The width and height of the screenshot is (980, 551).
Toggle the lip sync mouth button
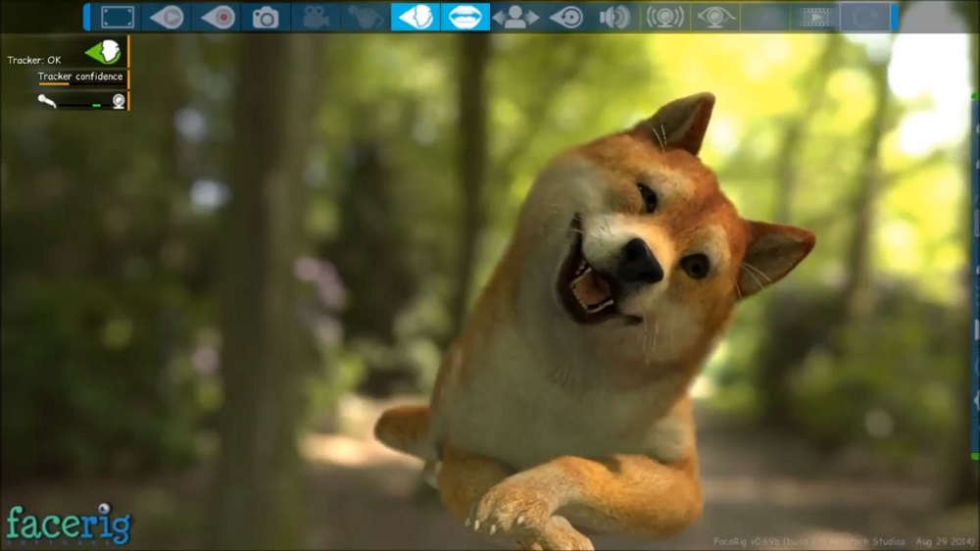coord(465,17)
